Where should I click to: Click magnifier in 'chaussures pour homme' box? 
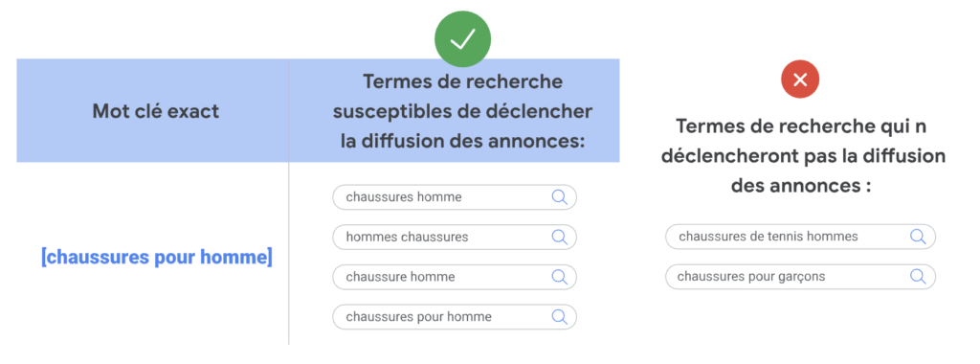pos(559,316)
